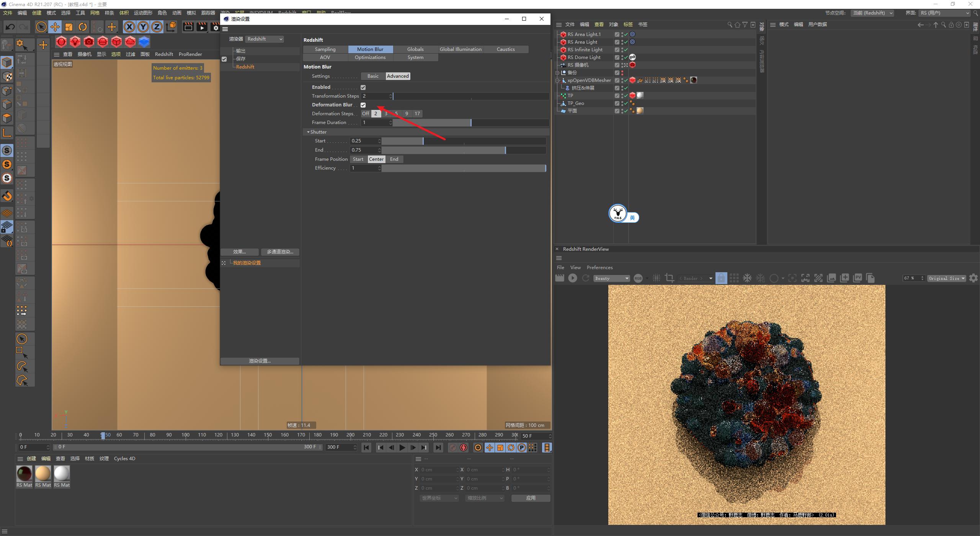This screenshot has width=980, height=536.
Task: Open the 渲染器 dropdown showing Redshift
Action: tap(265, 39)
